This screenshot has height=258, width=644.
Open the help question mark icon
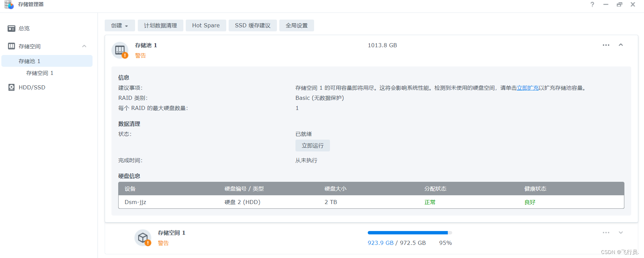[x=592, y=4]
